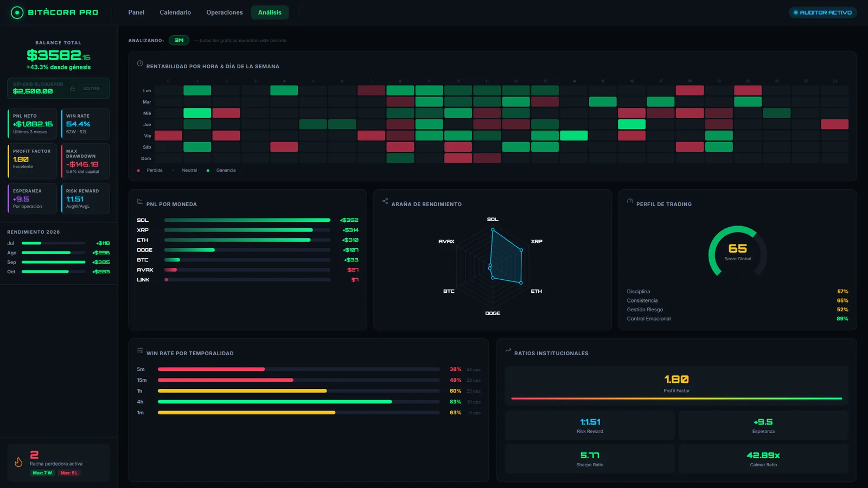Viewport: 868px width, 488px height.
Task: Click the 5m win rate bar
Action: coord(298,369)
